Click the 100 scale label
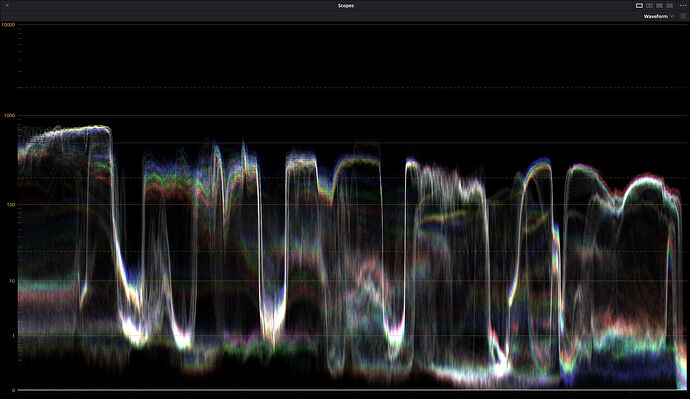Viewport: 690px width, 399px height. pos(11,205)
